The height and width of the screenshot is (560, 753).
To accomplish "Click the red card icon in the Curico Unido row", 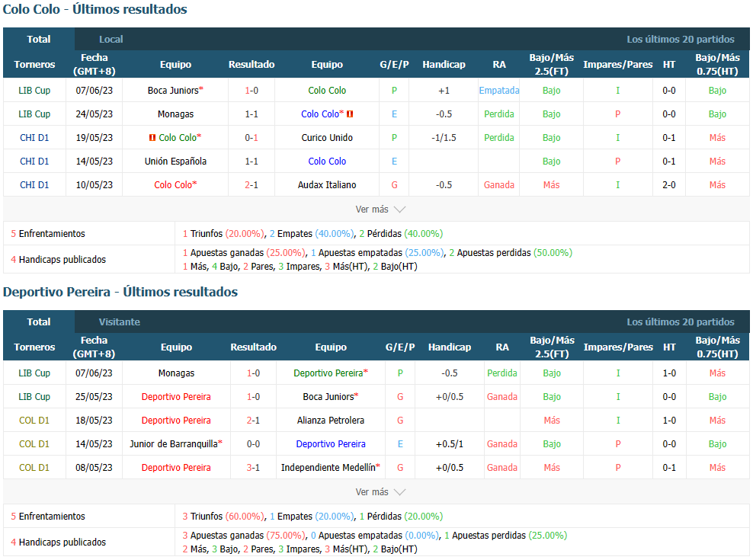I will (152, 138).
